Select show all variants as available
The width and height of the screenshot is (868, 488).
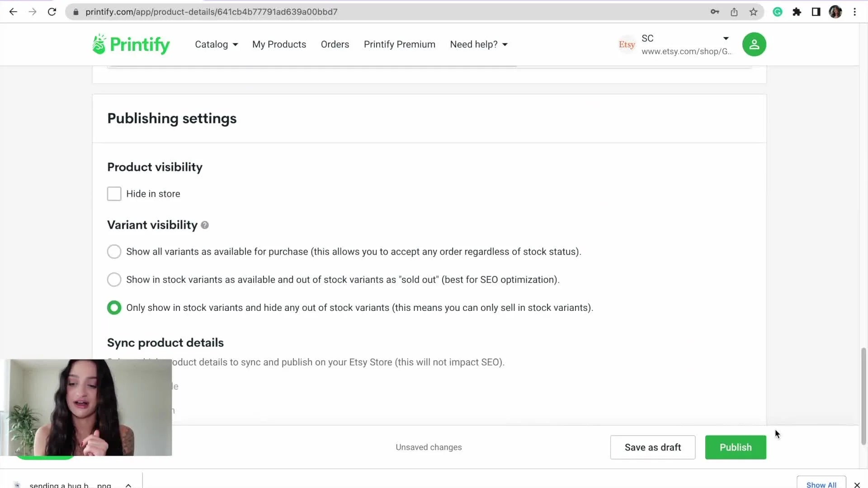pos(114,252)
